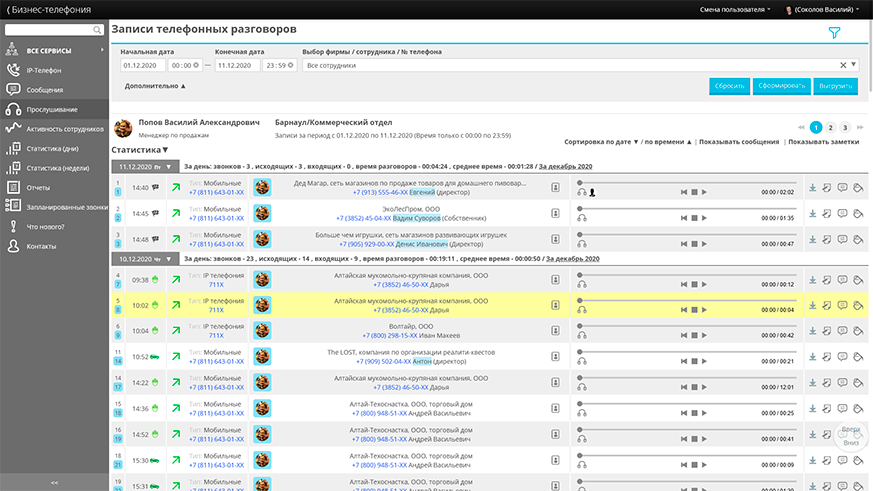Open За декабрь 2020 link for 11.12.2020

(565, 166)
